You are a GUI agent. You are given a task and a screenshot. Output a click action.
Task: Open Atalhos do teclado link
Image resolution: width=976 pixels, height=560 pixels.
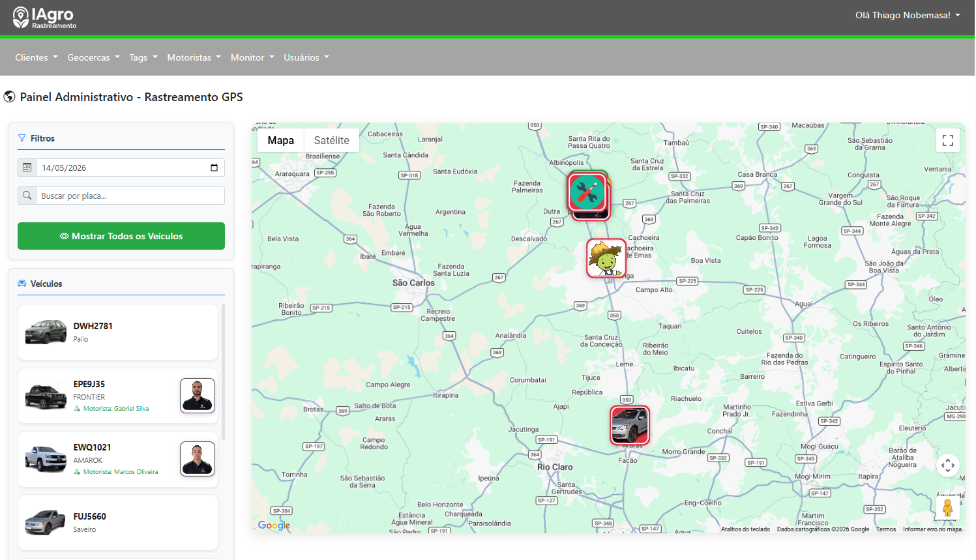(745, 529)
